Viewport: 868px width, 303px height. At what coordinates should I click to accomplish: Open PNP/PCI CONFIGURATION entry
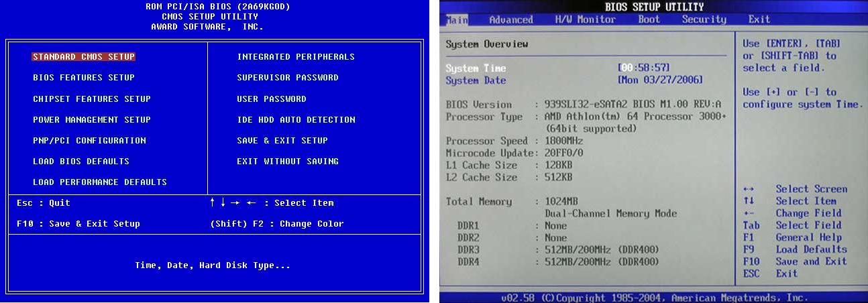pyautogui.click(x=89, y=141)
